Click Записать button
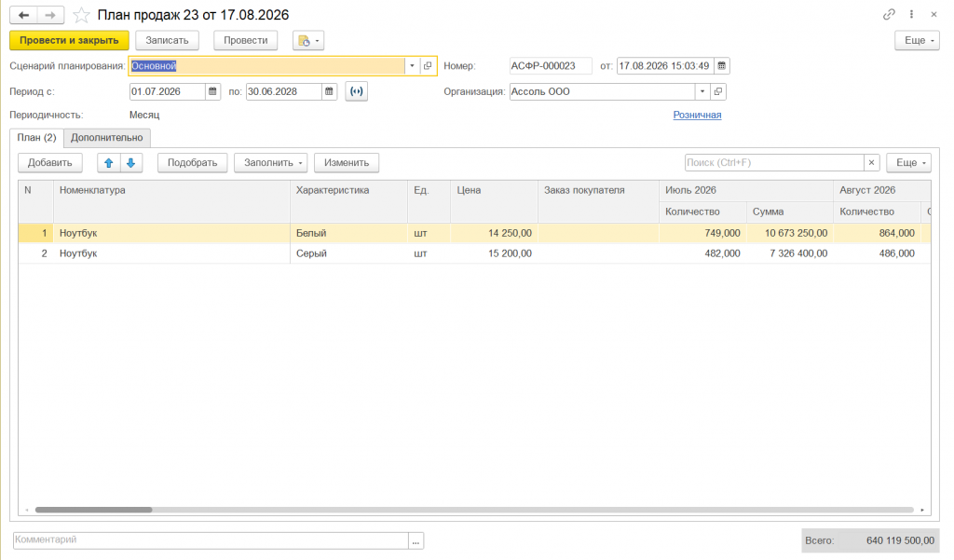954x560 pixels. 167,40
